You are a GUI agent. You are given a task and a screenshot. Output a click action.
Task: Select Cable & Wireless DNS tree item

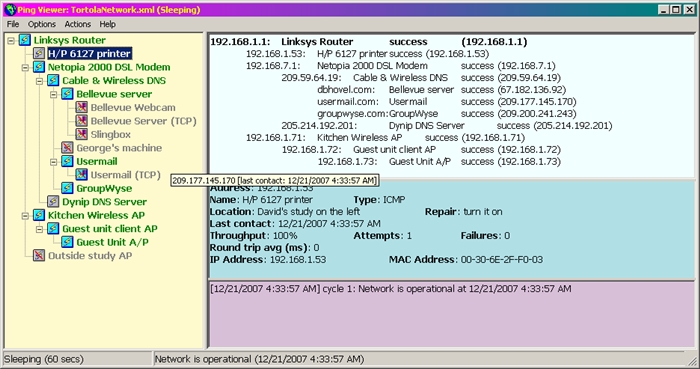pos(114,80)
